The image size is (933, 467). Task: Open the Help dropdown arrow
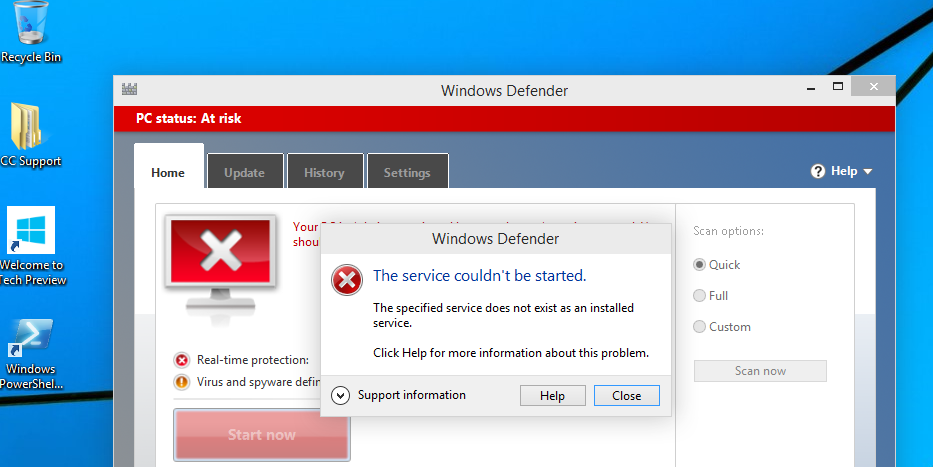pos(868,171)
